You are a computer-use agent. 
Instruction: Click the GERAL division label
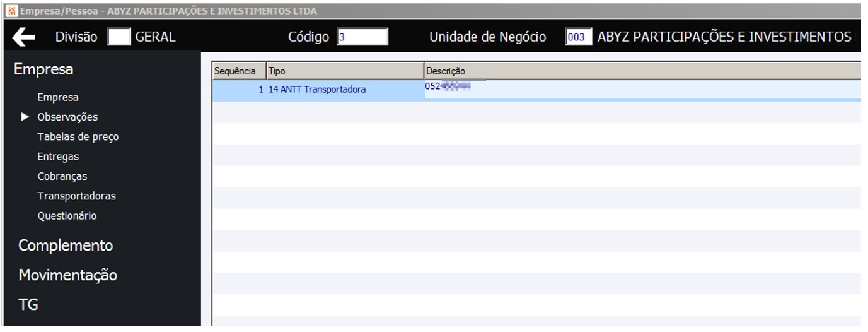coord(155,37)
